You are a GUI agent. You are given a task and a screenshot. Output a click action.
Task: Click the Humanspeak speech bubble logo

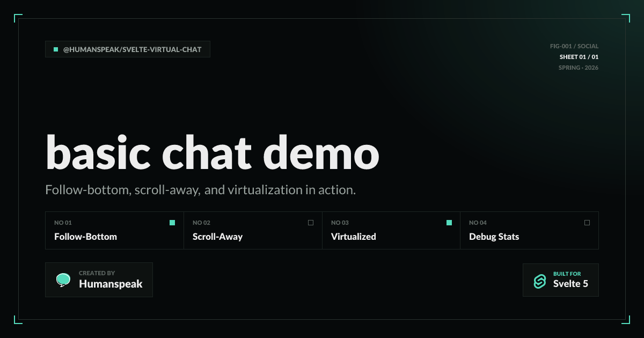[x=63, y=280]
